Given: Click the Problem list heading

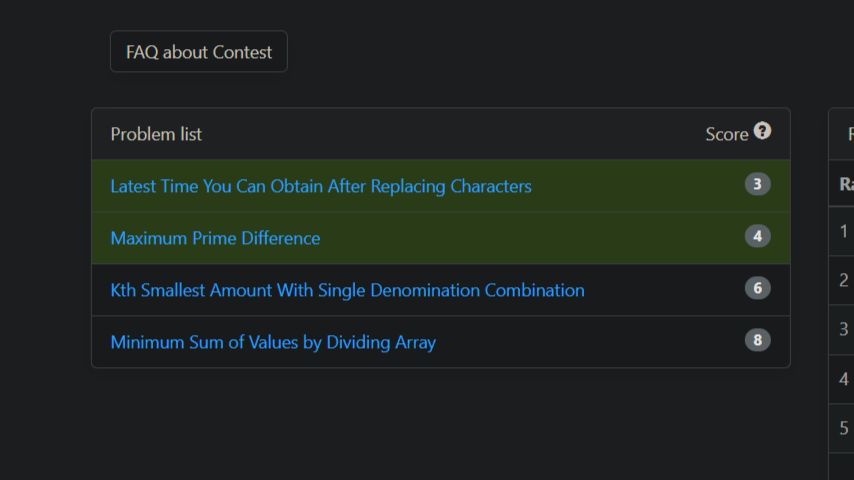Looking at the screenshot, I should pyautogui.click(x=156, y=134).
